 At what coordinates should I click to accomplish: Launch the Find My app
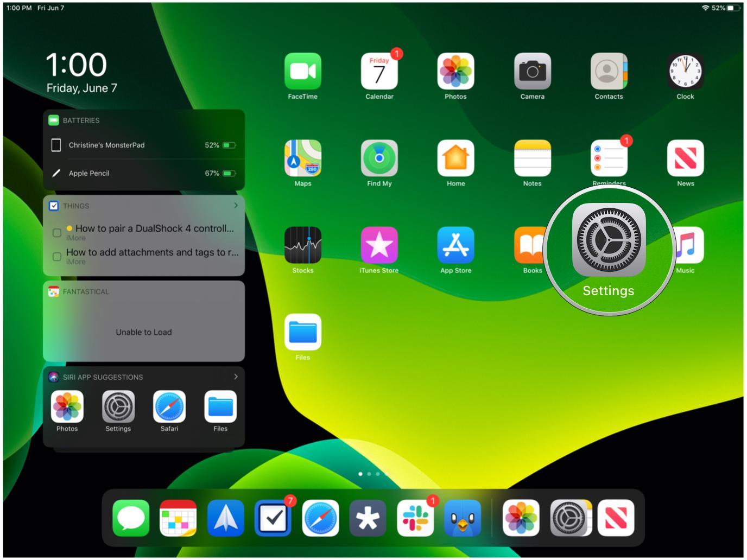click(x=379, y=158)
